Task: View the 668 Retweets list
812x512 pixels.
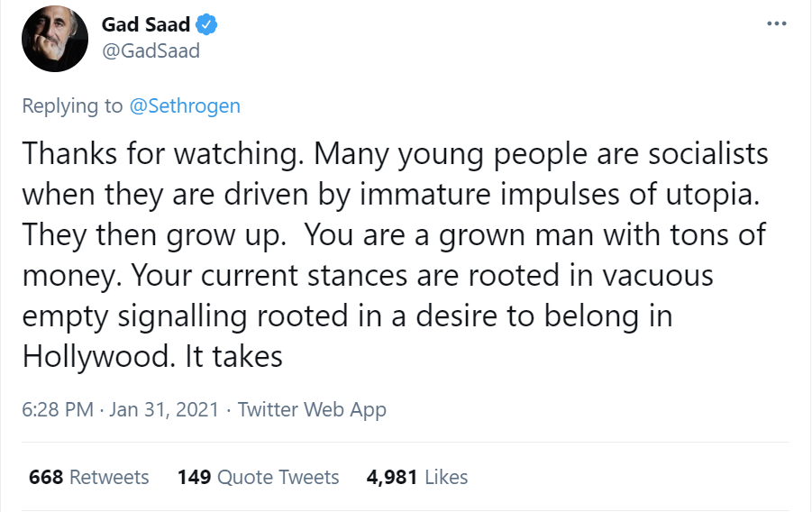Action: [89, 477]
